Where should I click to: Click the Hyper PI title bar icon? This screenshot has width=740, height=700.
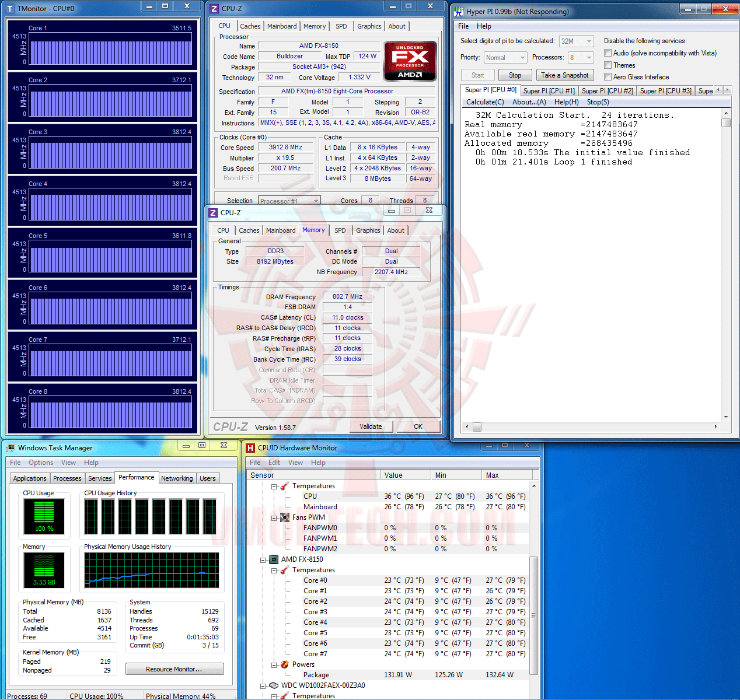click(x=459, y=11)
